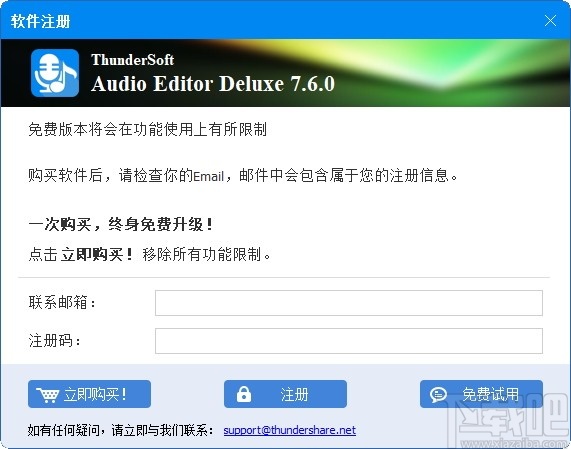Focus the 注册码 registration code field
The width and height of the screenshot is (571, 449).
pyautogui.click(x=348, y=341)
